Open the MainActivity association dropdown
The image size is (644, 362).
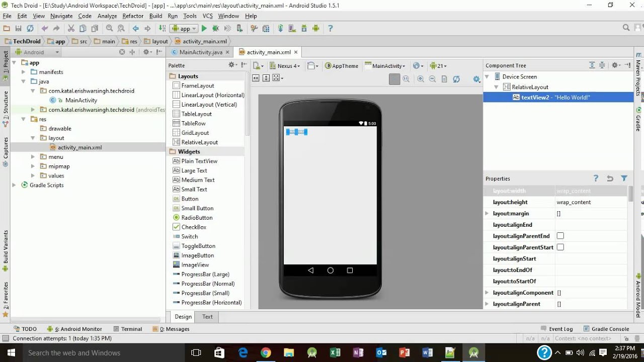coord(385,66)
